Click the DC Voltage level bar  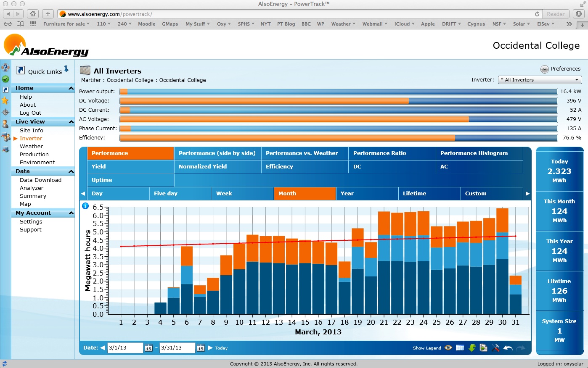click(x=339, y=101)
